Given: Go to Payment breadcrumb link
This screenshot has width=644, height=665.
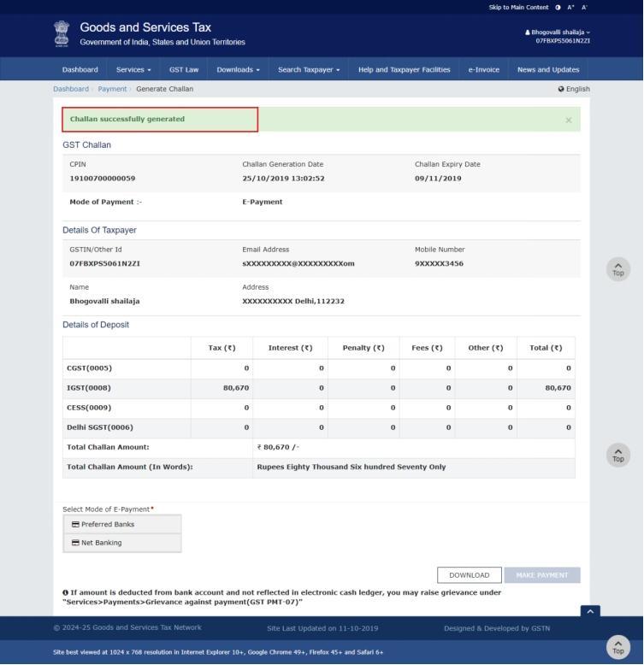Looking at the screenshot, I should tap(112, 89).
